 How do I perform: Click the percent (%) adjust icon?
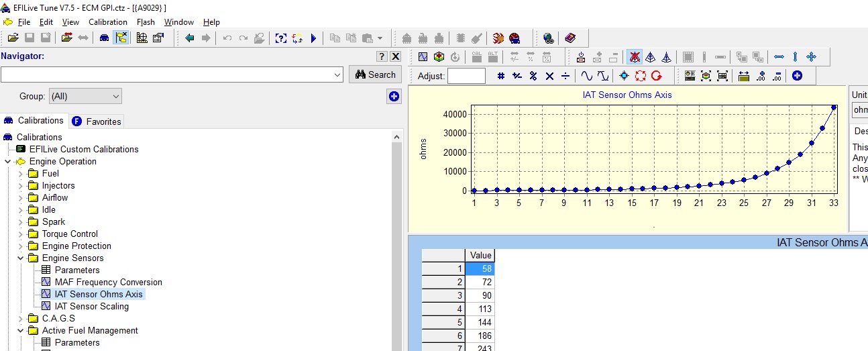pyautogui.click(x=533, y=76)
